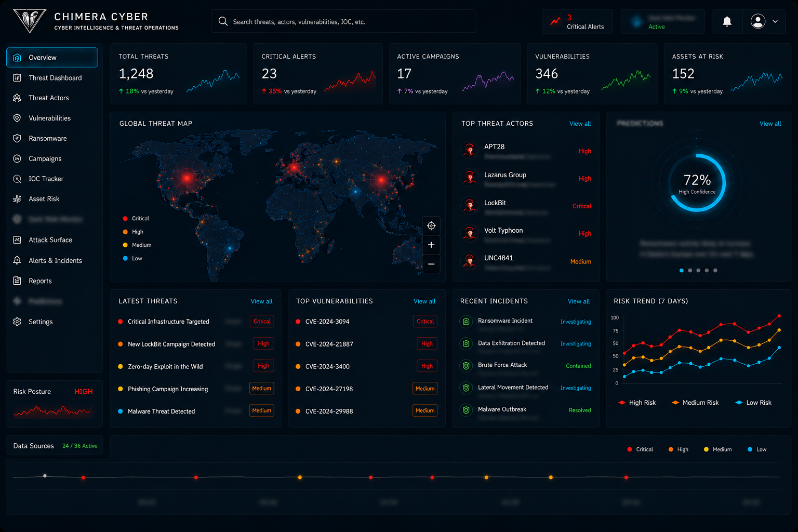
Task: Zoom out on the global threat map
Action: click(431, 264)
